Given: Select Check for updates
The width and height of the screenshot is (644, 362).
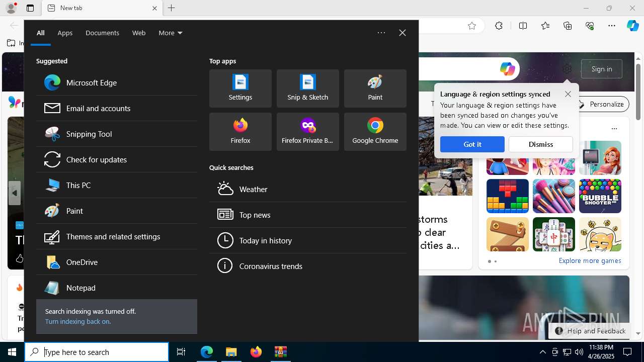Looking at the screenshot, I should tap(117, 159).
